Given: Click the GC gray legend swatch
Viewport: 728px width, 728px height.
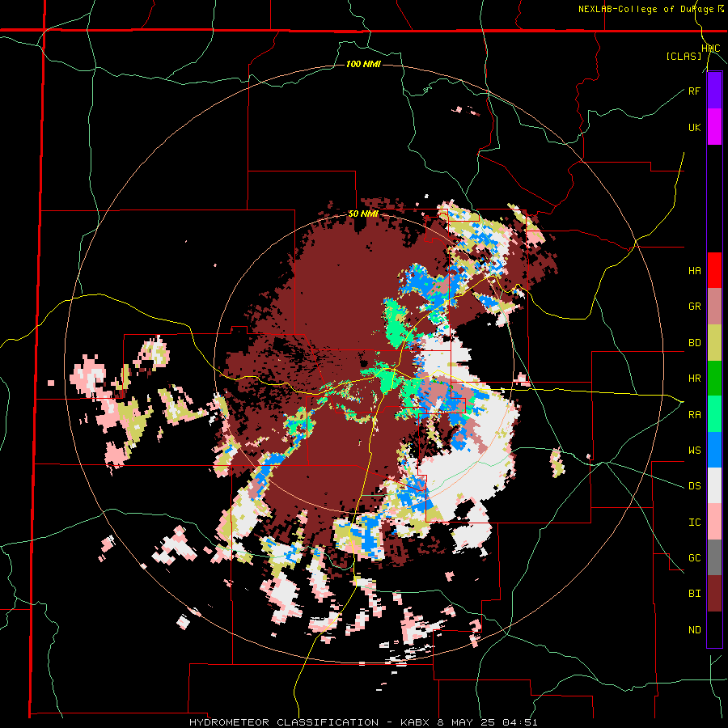Looking at the screenshot, I should click(x=714, y=557).
